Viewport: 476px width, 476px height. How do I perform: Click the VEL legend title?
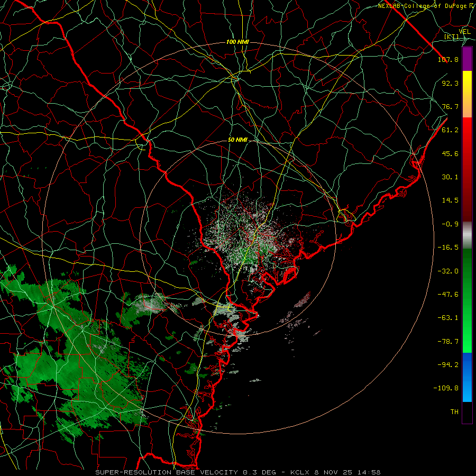pyautogui.click(x=464, y=31)
